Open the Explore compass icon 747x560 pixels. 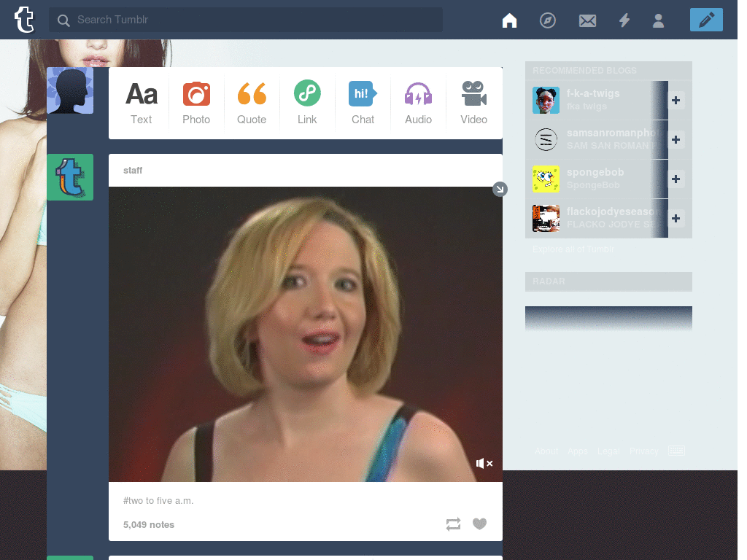(548, 20)
